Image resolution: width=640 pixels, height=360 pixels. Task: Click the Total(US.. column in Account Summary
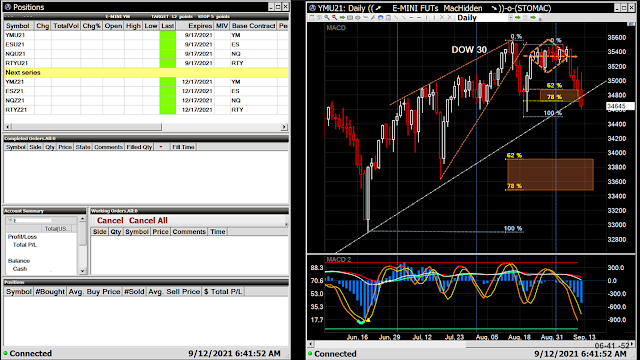pos(57,229)
